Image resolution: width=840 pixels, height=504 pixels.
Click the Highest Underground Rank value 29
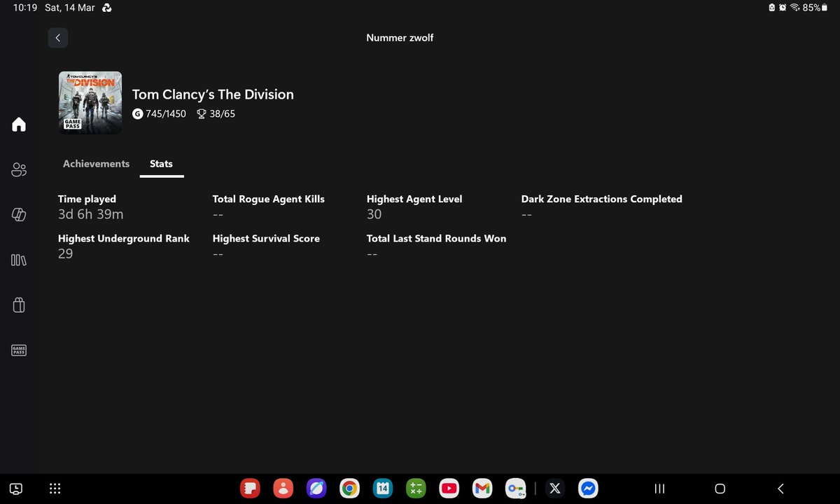point(65,253)
